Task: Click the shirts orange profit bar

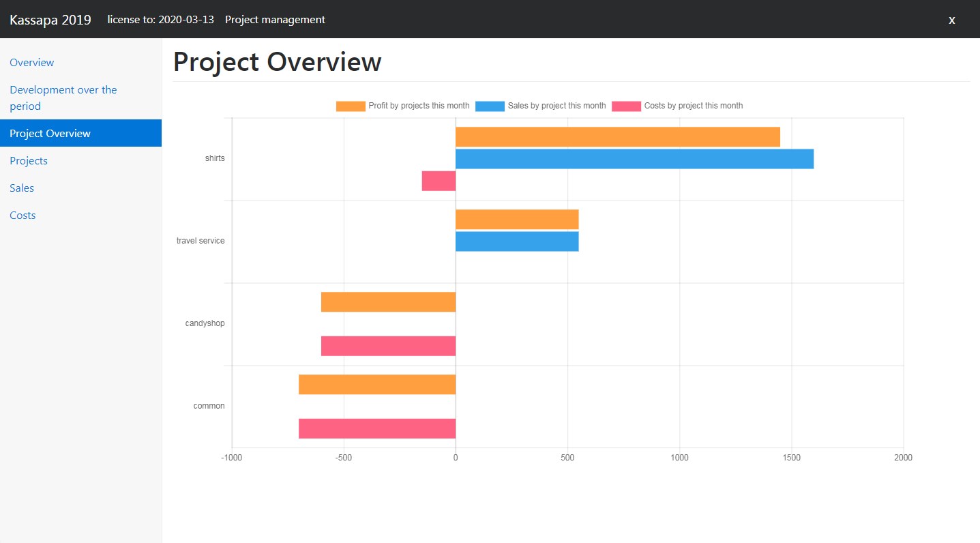Action: point(617,137)
